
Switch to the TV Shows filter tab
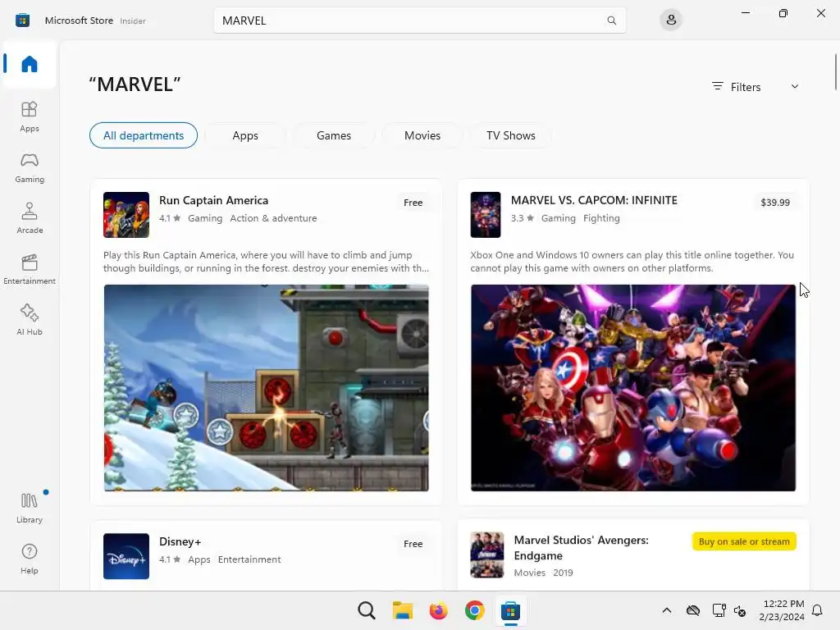[510, 135]
